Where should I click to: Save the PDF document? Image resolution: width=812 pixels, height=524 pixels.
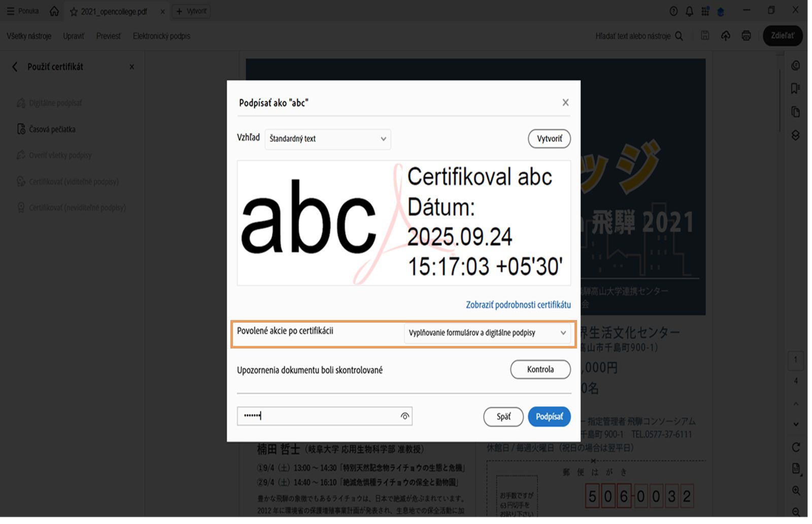[x=705, y=36]
